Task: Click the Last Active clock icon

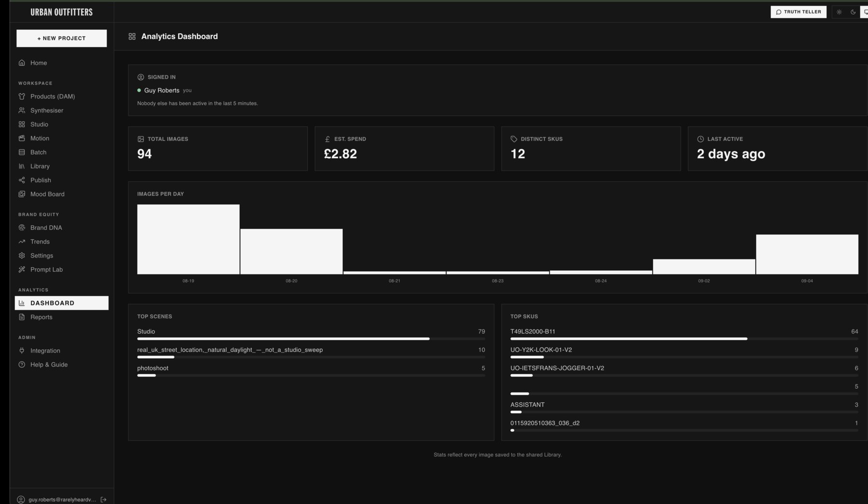Action: [x=701, y=139]
